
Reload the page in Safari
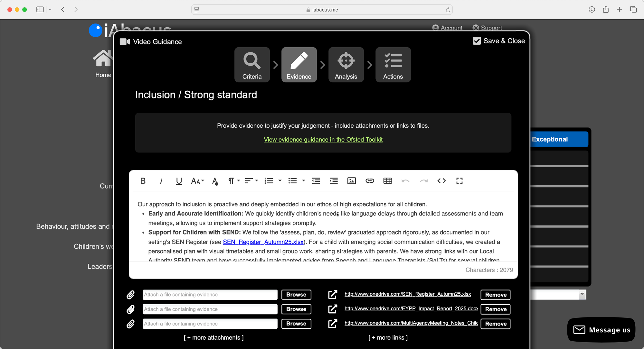point(448,10)
